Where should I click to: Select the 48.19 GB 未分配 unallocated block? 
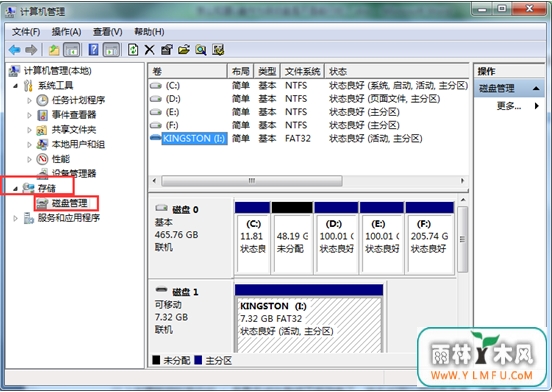click(292, 238)
